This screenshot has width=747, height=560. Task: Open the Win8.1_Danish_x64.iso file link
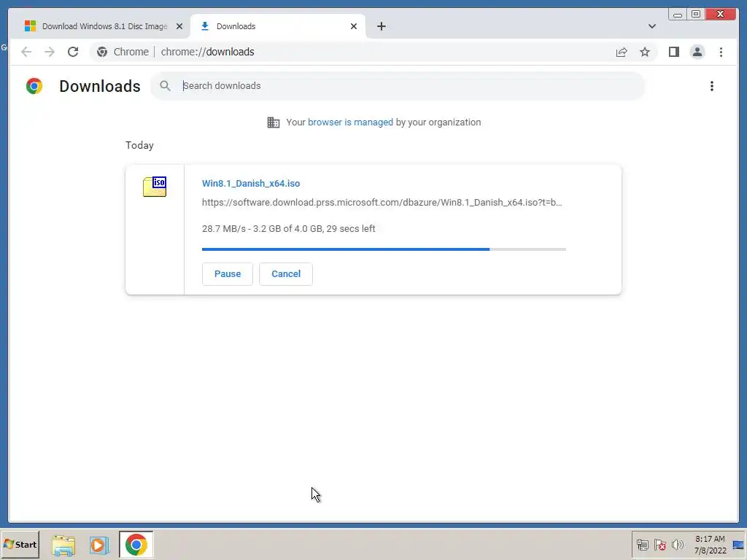point(251,183)
